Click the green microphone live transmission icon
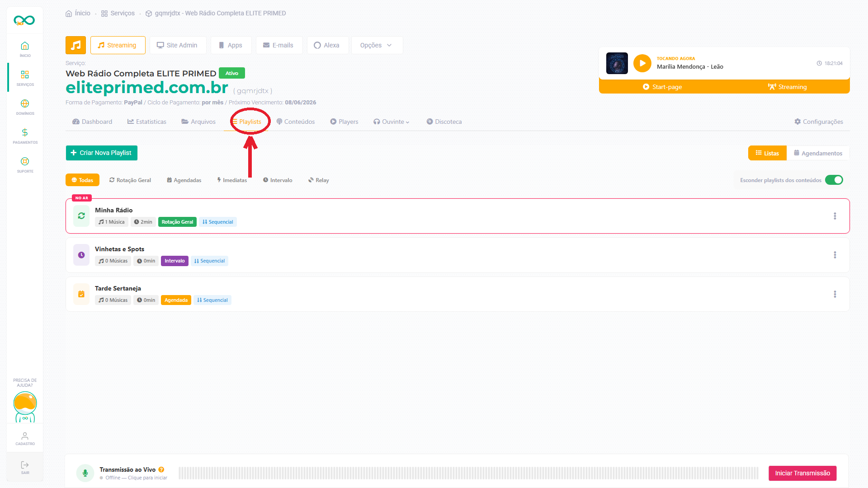 click(85, 473)
